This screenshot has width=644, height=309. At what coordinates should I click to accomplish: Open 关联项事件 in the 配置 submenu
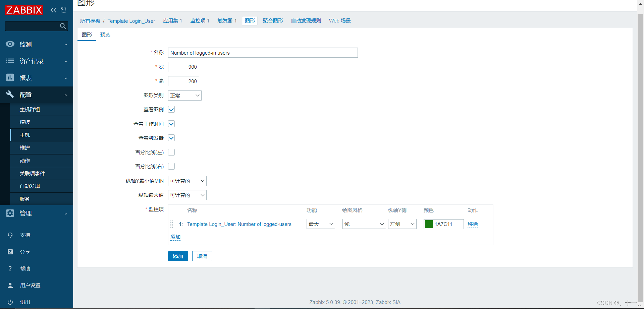click(42, 173)
